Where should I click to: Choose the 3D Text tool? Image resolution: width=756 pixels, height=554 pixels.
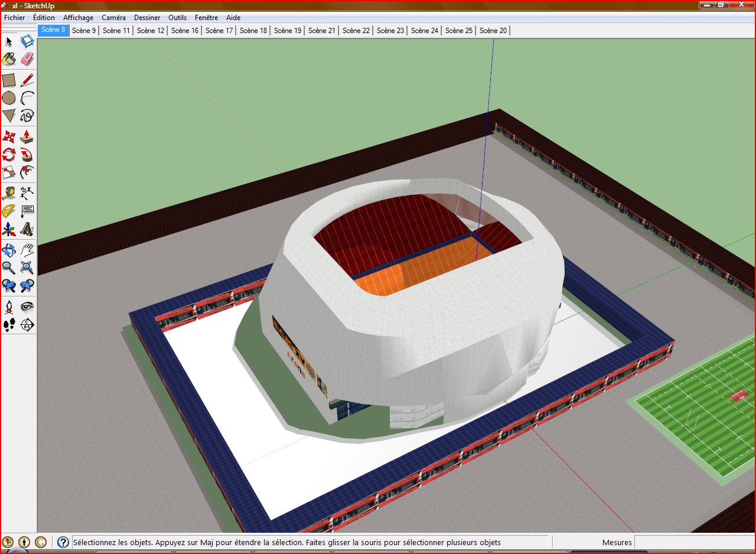[27, 229]
